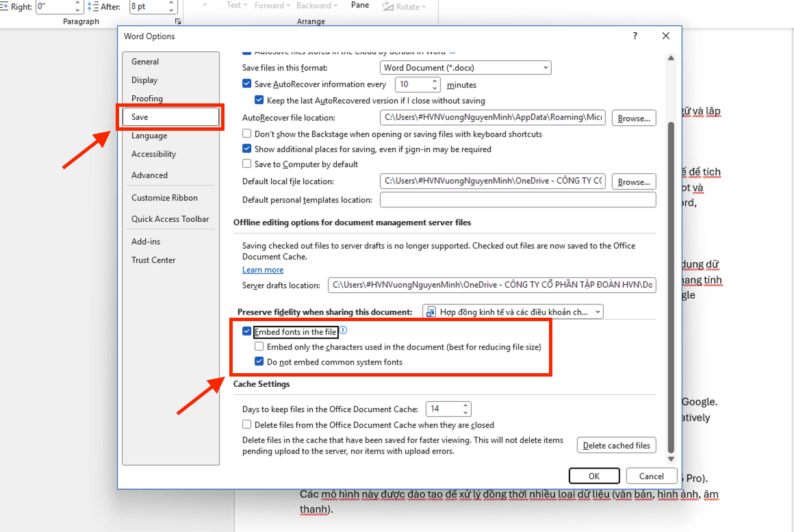The image size is (794, 532).
Task: Enable Embed only the characters used checkbox
Action: 259,346
